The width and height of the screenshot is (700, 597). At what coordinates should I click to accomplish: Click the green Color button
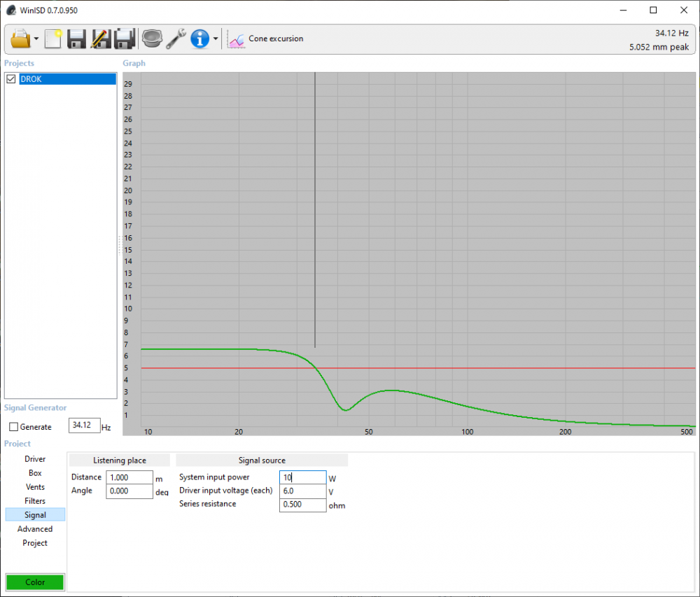click(35, 582)
